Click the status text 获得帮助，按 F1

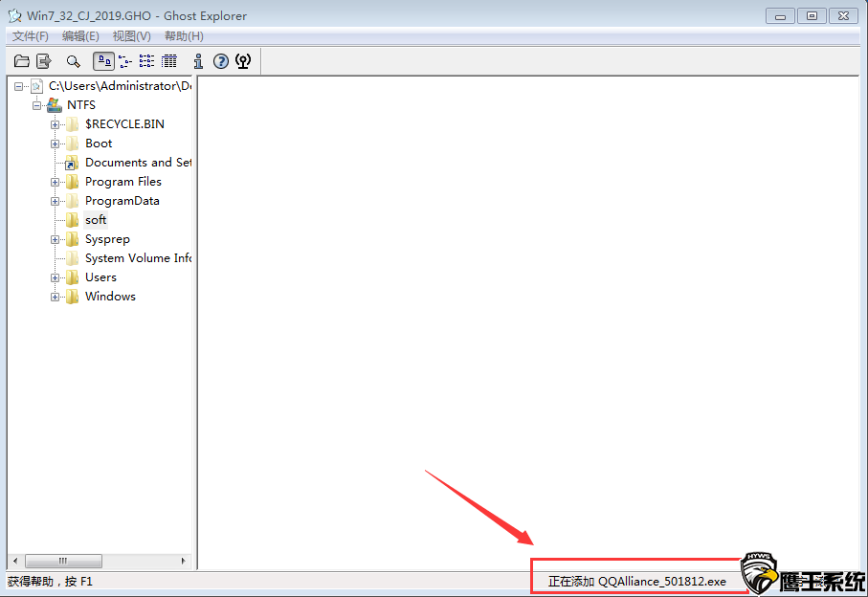tap(50, 582)
